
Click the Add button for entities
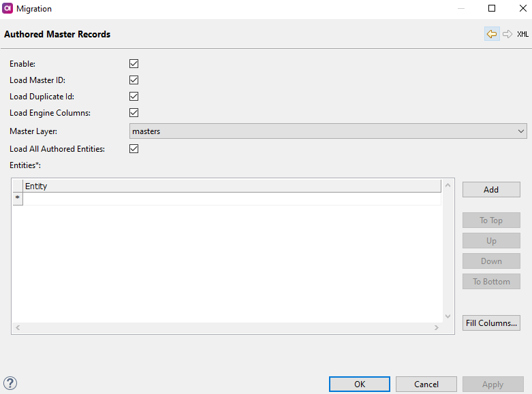[491, 190]
